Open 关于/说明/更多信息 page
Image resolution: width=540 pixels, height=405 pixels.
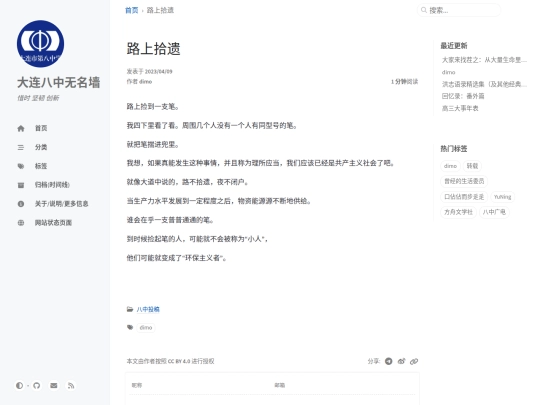tap(61, 204)
